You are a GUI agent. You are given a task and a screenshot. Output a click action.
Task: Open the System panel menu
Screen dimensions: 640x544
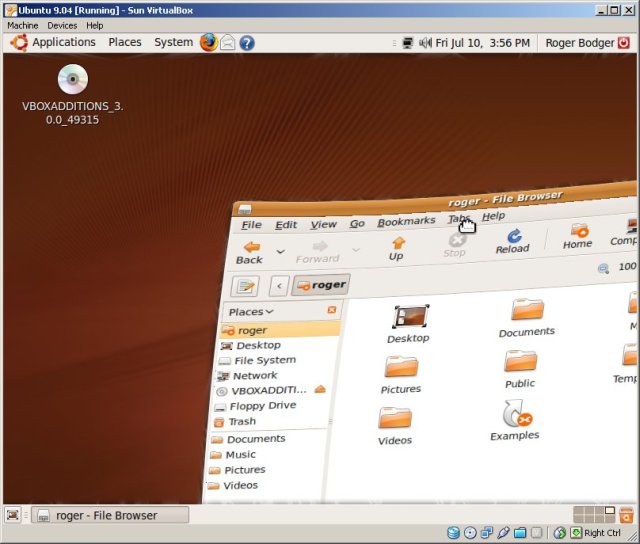pos(173,42)
